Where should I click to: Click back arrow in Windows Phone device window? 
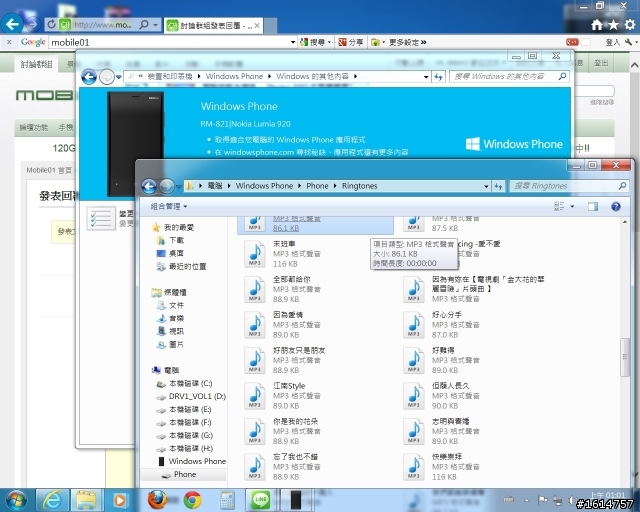coord(89,76)
